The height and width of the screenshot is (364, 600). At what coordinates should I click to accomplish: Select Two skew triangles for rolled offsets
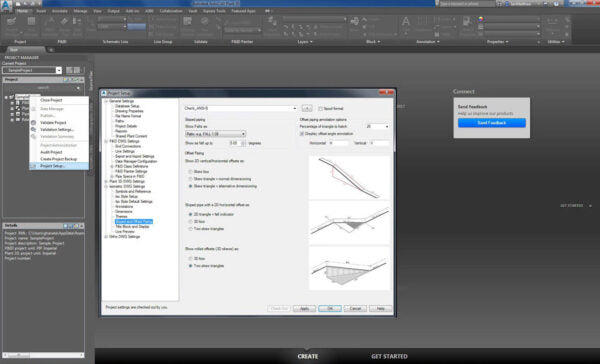(x=190, y=266)
